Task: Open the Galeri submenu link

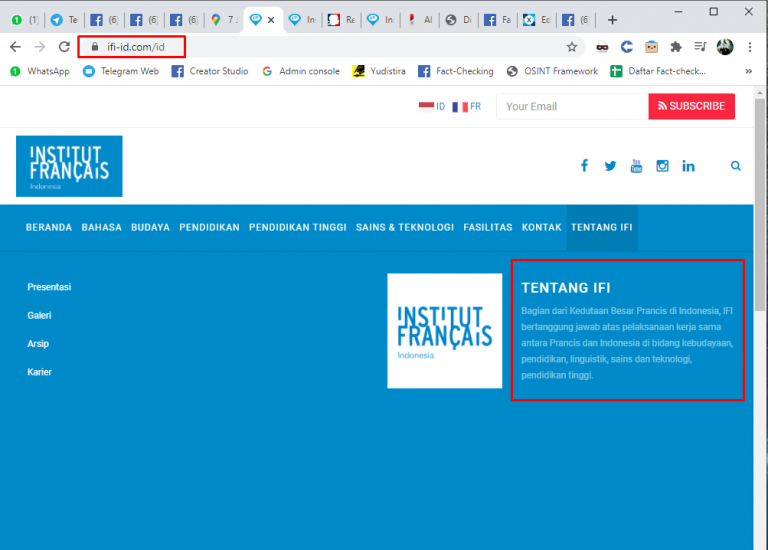Action: (x=39, y=315)
